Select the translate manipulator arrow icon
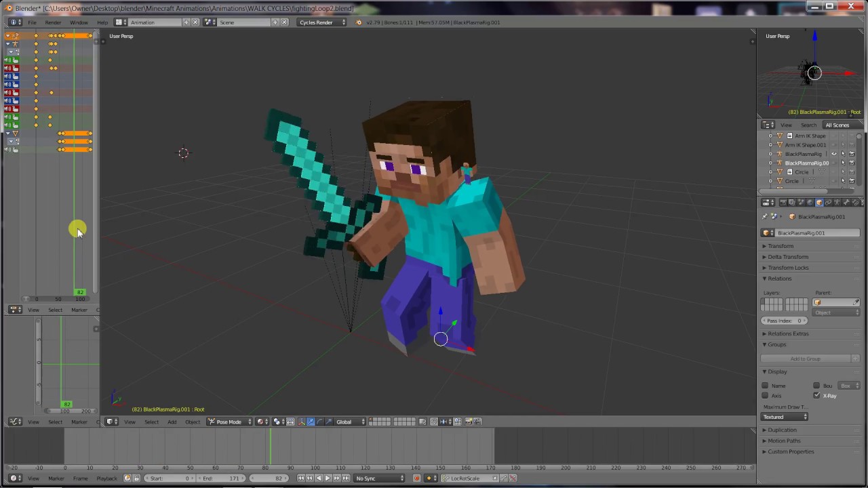This screenshot has height=488, width=868. tap(311, 422)
